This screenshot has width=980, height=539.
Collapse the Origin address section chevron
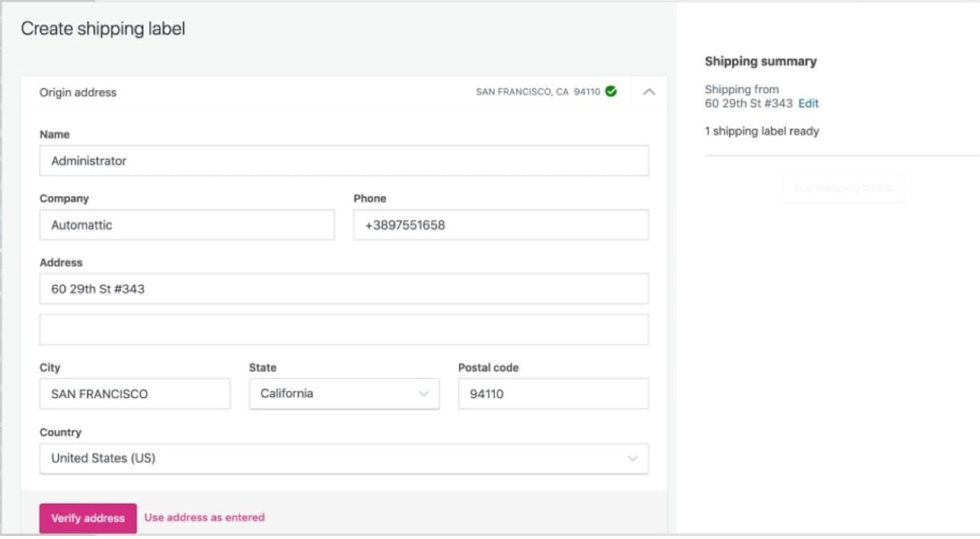(x=648, y=92)
